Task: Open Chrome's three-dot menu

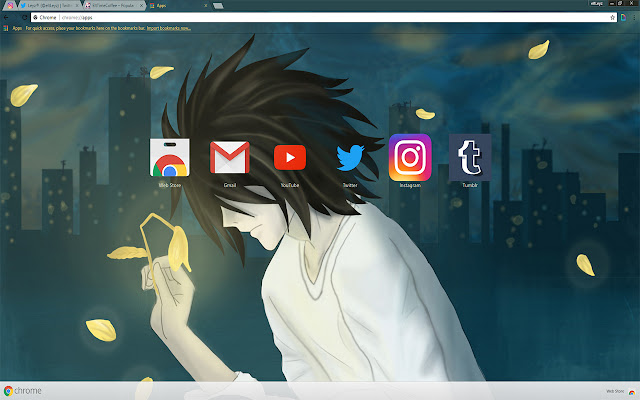Action: point(634,18)
